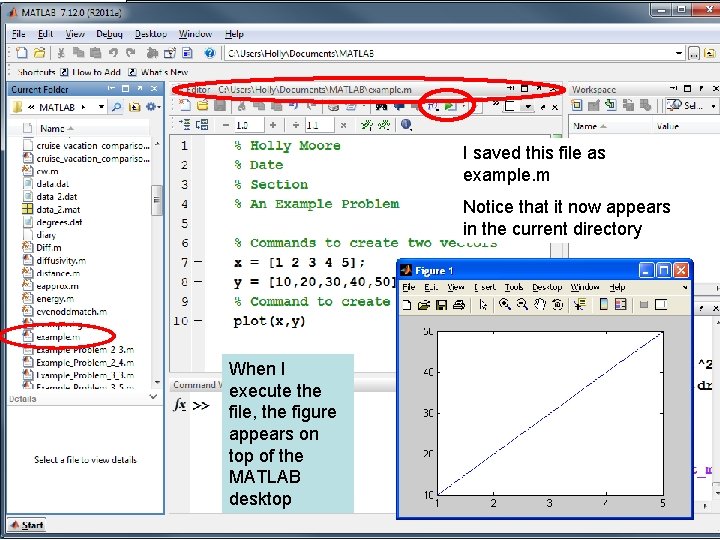This screenshot has width=720, height=540.
Task: Click the New File icon in main toolbar
Action: pyautogui.click(x=21, y=53)
